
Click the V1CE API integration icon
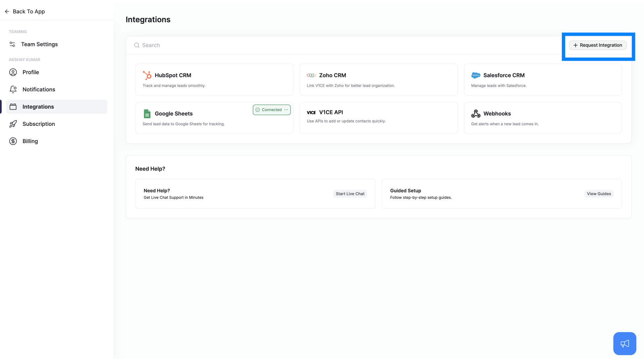click(311, 112)
